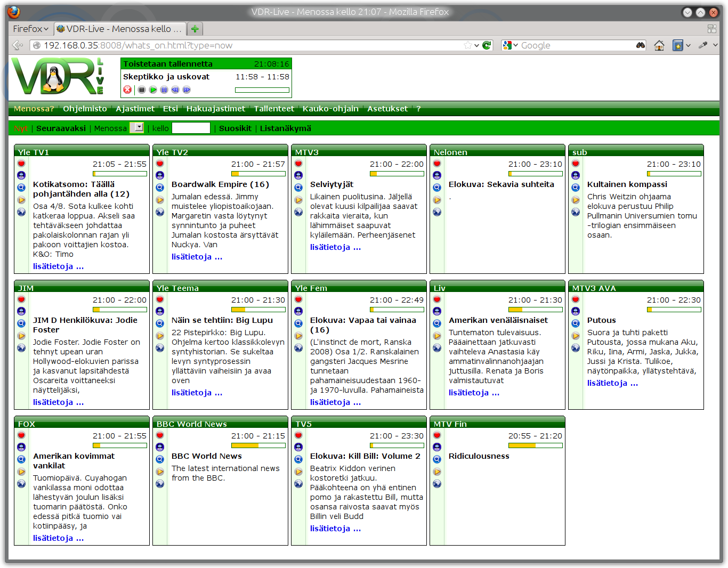Screen dimensions: 728x568
Task: Record JIM D Henkilökuva: Jodie Foster
Action: pyautogui.click(x=21, y=299)
